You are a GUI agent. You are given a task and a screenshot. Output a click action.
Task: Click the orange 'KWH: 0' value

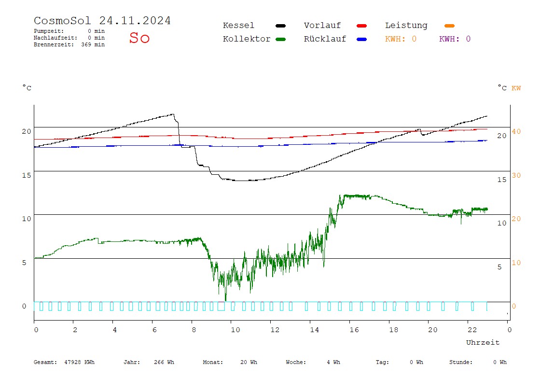[x=401, y=39]
